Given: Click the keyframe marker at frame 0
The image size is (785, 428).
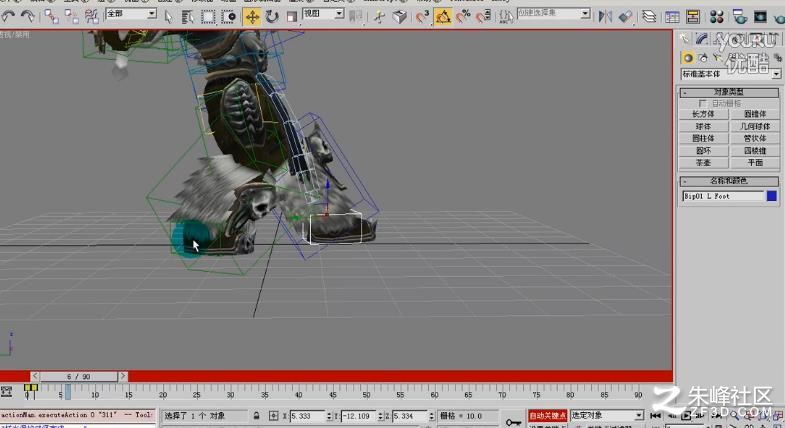Looking at the screenshot, I should [x=30, y=389].
